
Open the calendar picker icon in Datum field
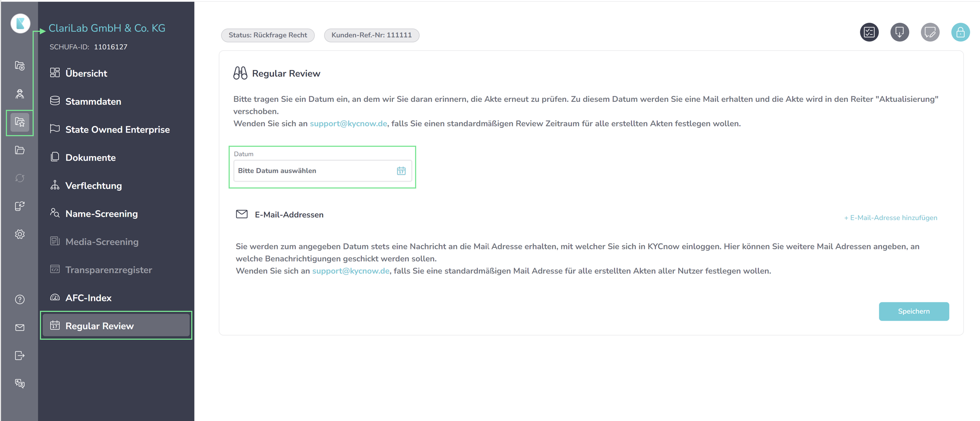point(401,171)
